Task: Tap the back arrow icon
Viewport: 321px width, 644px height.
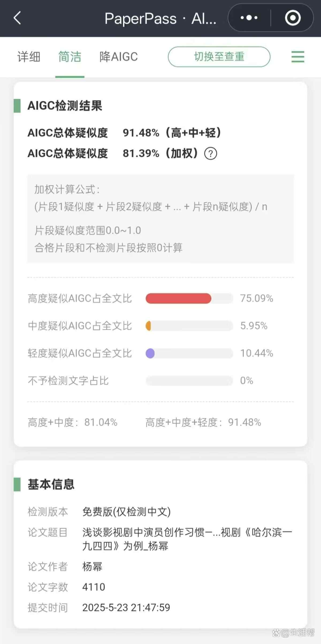Action: coord(17,18)
